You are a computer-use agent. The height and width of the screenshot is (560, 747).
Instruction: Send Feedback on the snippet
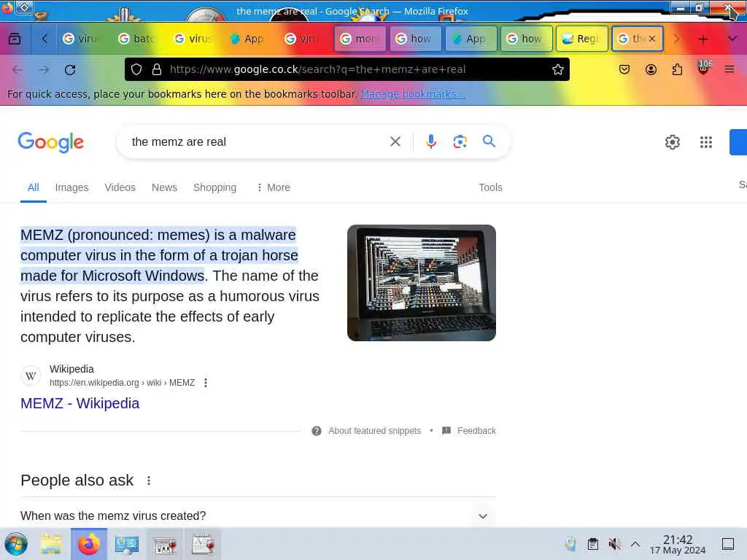(469, 431)
